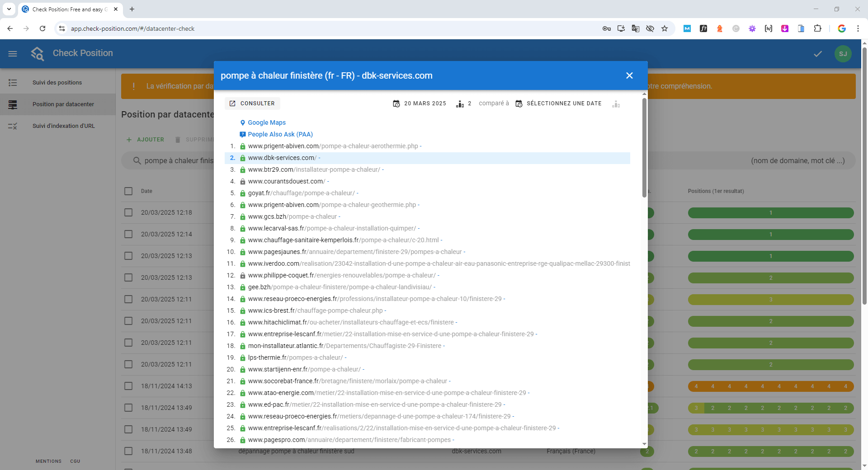Toggle the select-all checkbox by Date

click(128, 191)
